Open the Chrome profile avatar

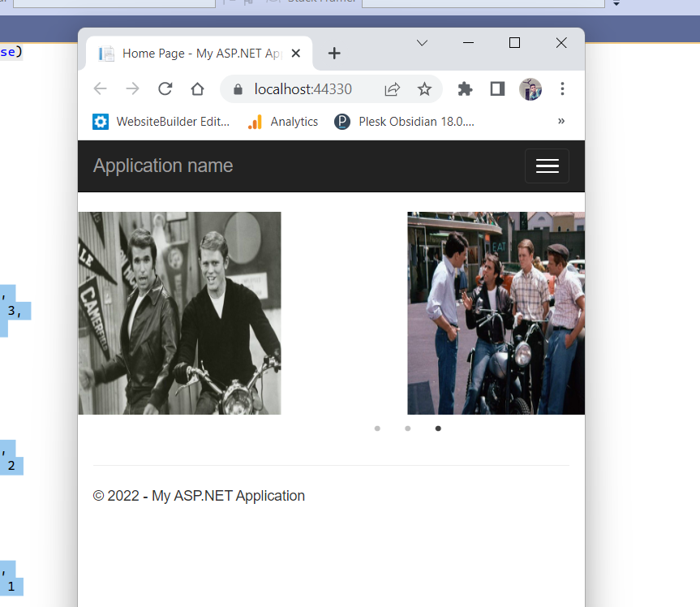pyautogui.click(x=530, y=89)
